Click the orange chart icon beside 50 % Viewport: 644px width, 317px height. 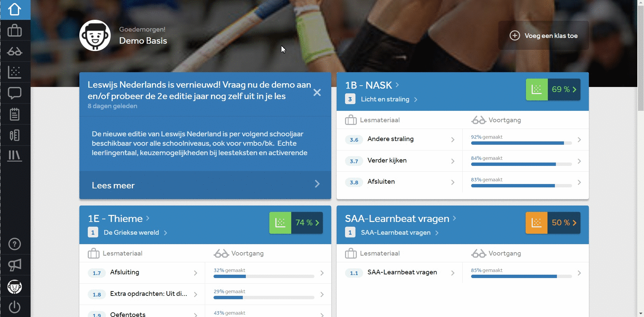tap(537, 223)
